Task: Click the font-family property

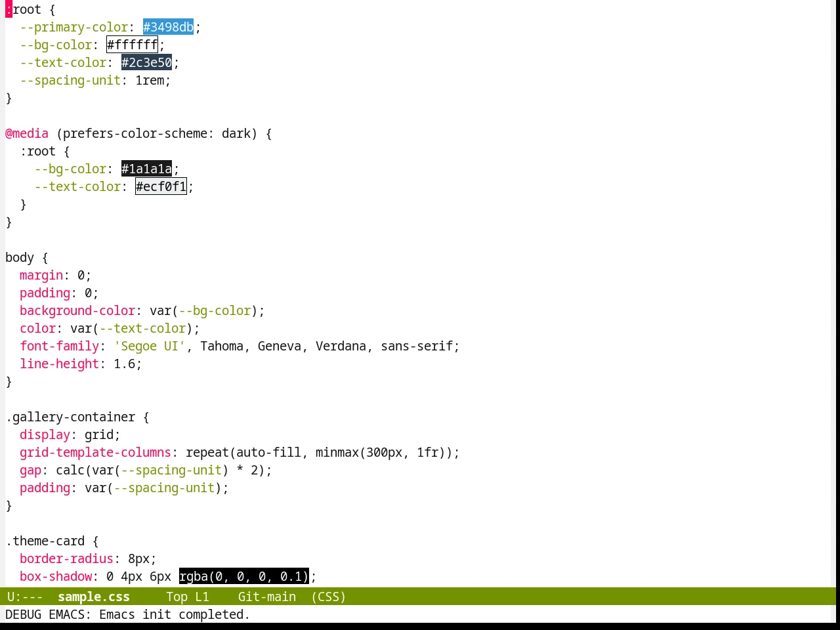Action: tap(59, 346)
